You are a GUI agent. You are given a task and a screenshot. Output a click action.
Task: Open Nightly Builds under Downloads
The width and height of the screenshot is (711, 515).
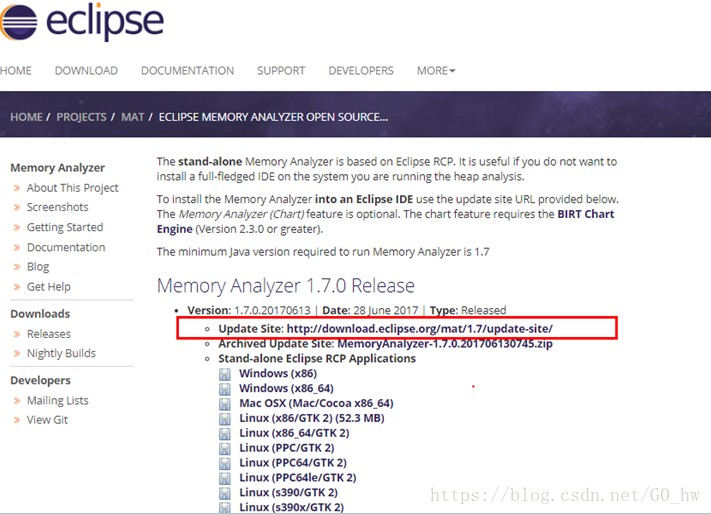pyautogui.click(x=62, y=353)
